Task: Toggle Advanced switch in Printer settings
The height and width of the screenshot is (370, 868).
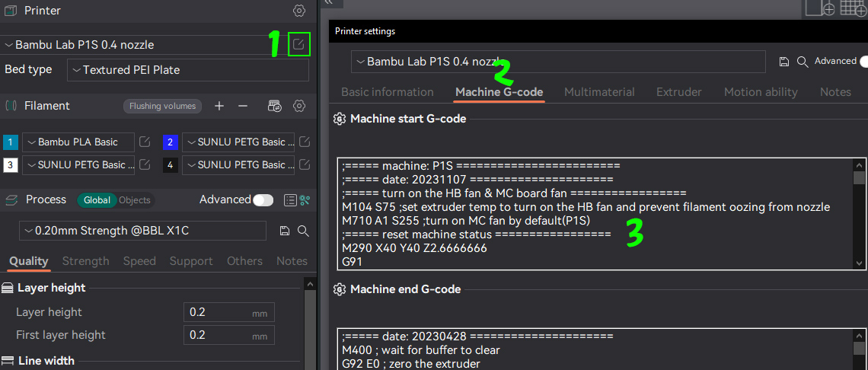Action: [863, 62]
